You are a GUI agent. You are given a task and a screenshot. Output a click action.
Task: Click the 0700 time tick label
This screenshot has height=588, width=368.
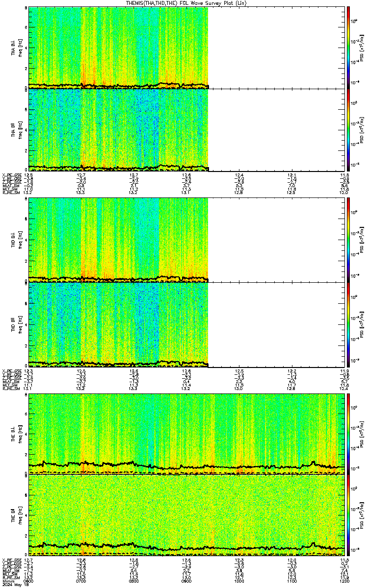pyautogui.click(x=81, y=581)
